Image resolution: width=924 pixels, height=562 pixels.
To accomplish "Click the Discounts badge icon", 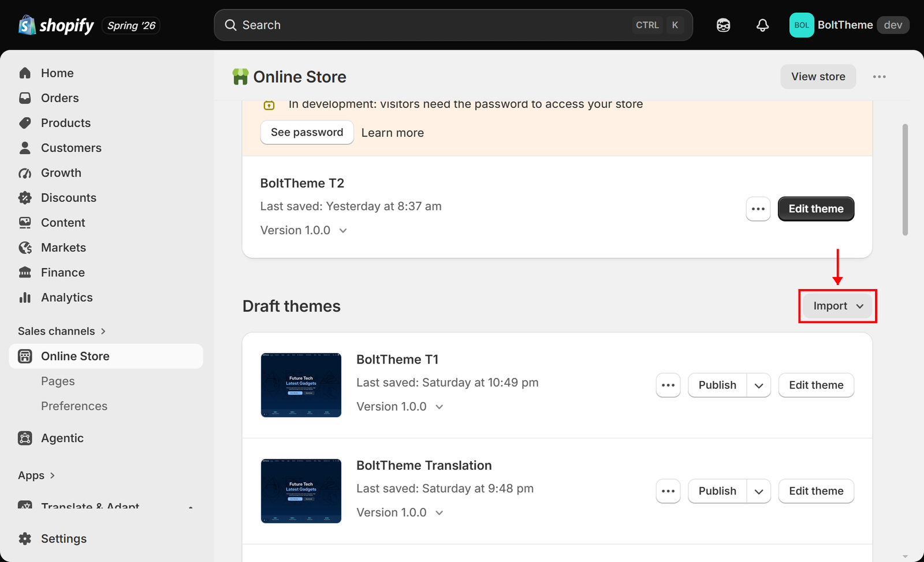I will coord(25,198).
